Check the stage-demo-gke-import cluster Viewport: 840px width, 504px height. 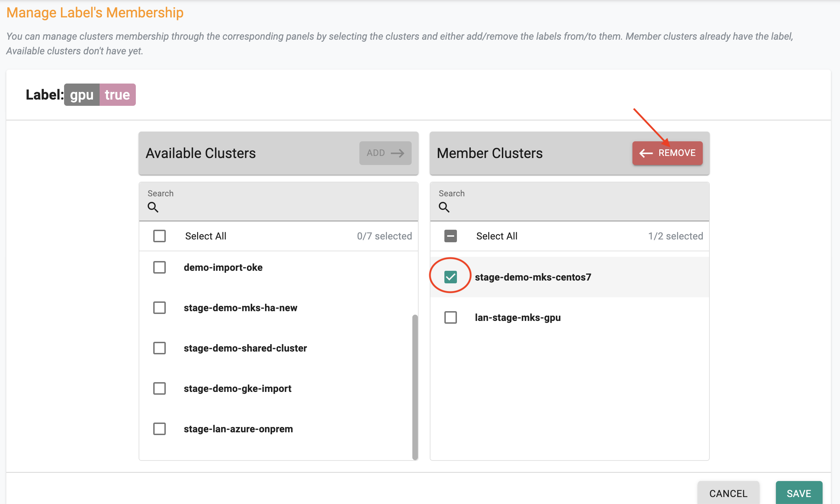coord(160,388)
